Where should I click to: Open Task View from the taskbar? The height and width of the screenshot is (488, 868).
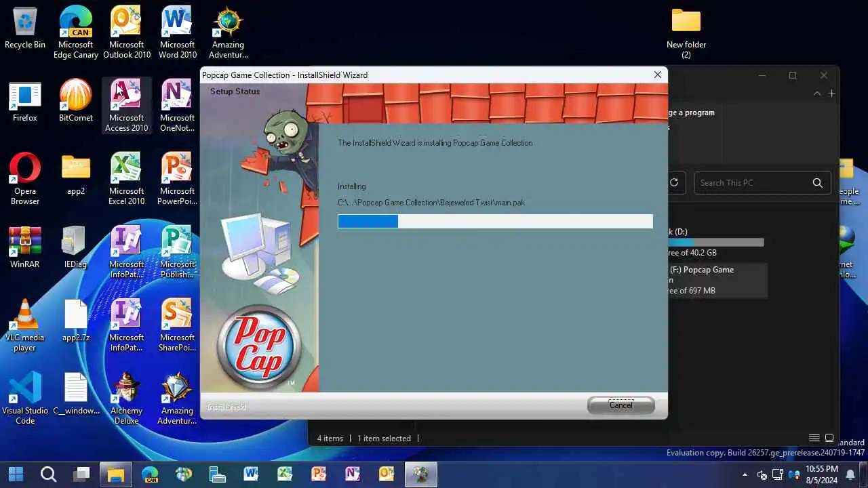[82, 474]
